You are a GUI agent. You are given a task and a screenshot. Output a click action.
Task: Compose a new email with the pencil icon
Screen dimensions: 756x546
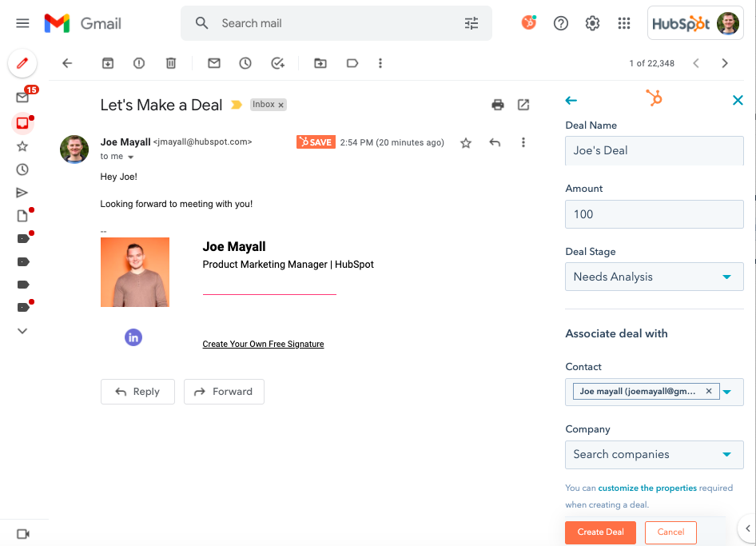click(x=22, y=63)
